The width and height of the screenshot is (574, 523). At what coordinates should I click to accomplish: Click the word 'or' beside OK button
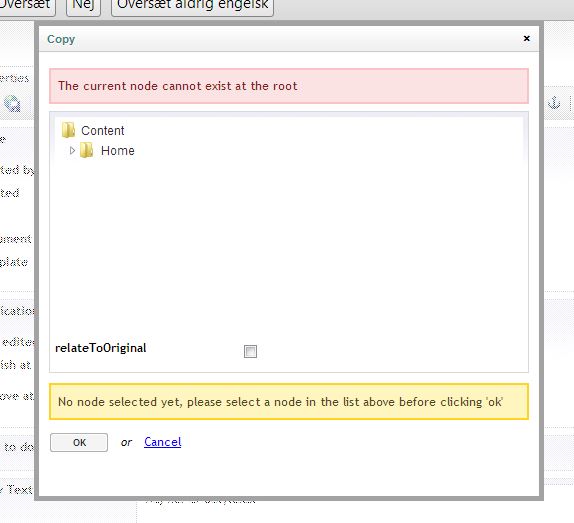pos(126,443)
